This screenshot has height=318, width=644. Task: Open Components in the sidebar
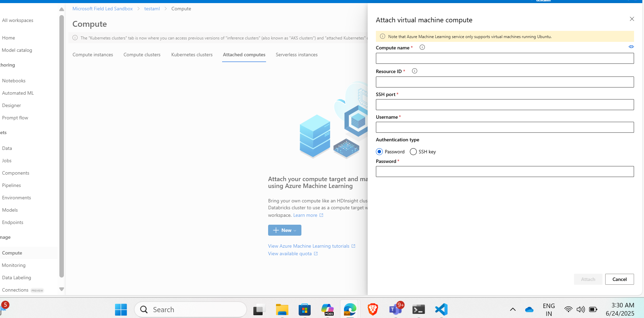point(16,173)
